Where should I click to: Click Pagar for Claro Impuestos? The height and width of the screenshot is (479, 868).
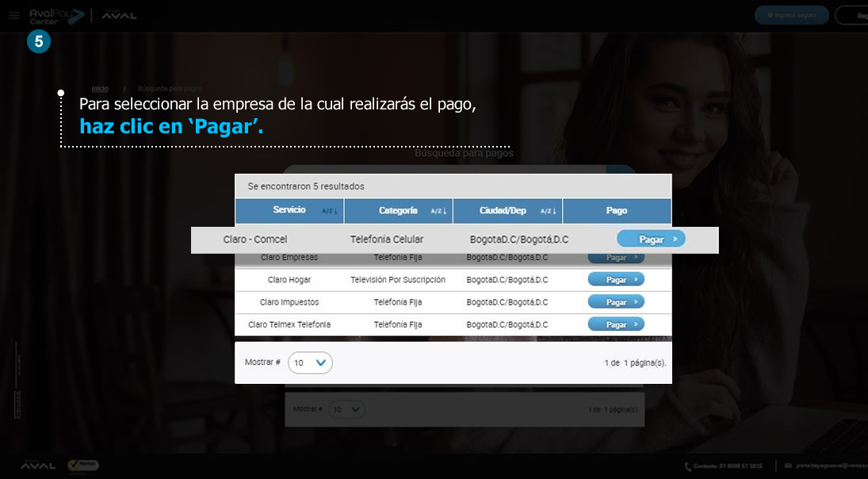pos(616,302)
